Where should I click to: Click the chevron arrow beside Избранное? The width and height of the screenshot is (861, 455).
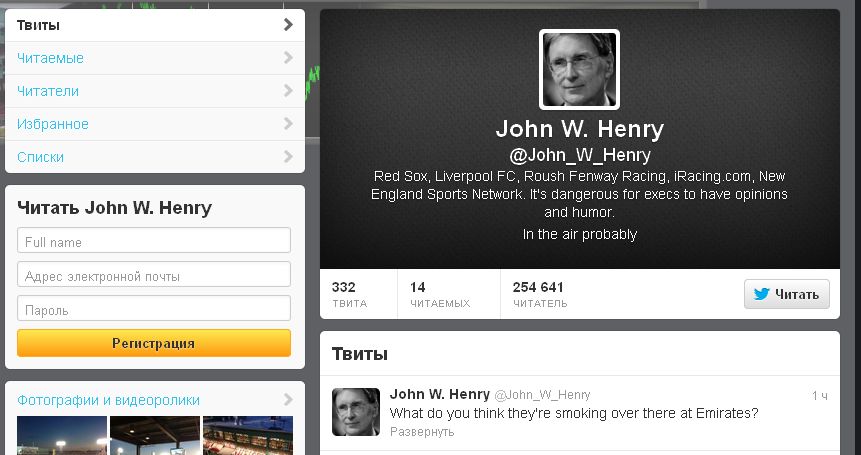point(288,123)
